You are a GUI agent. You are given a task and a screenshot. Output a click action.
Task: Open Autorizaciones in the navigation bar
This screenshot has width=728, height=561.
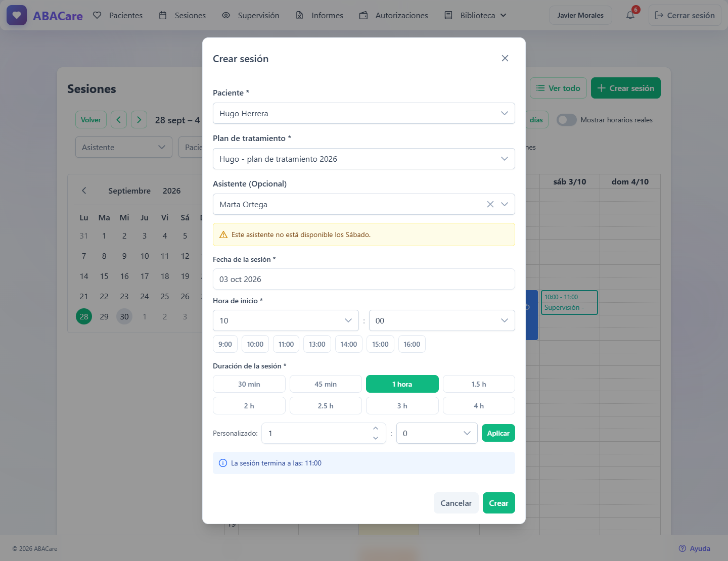(394, 15)
